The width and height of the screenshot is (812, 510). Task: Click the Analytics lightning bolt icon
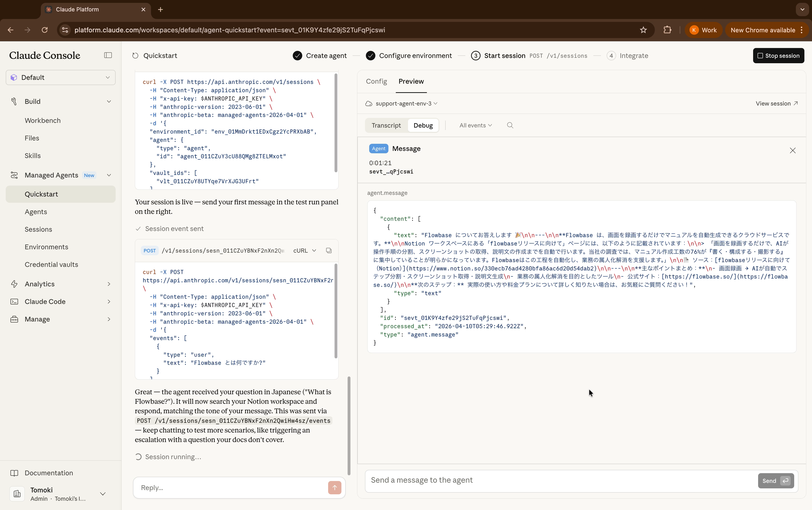coord(14,284)
